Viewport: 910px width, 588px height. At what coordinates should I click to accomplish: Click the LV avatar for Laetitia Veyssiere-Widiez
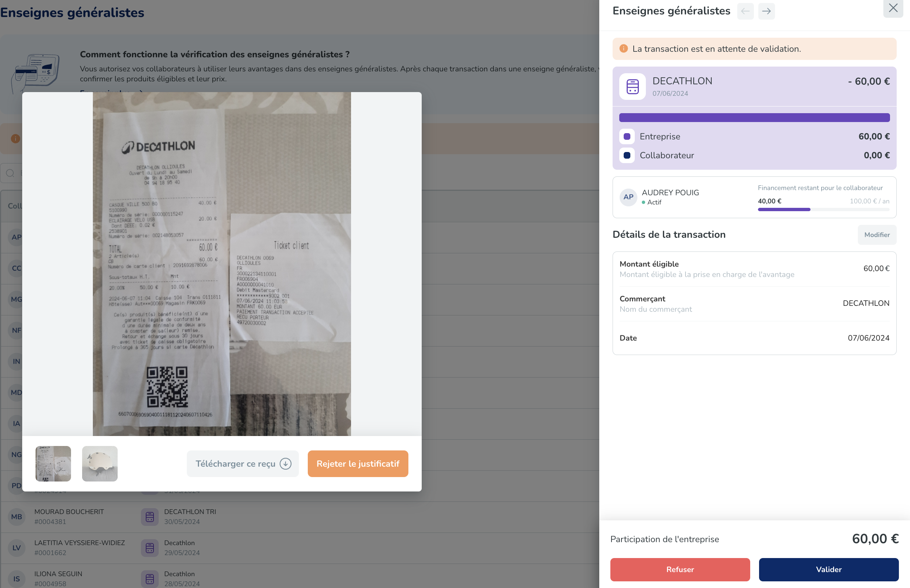(16, 548)
